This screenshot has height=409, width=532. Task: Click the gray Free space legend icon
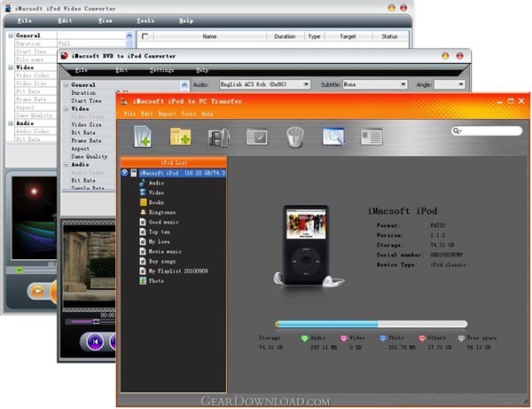461,338
